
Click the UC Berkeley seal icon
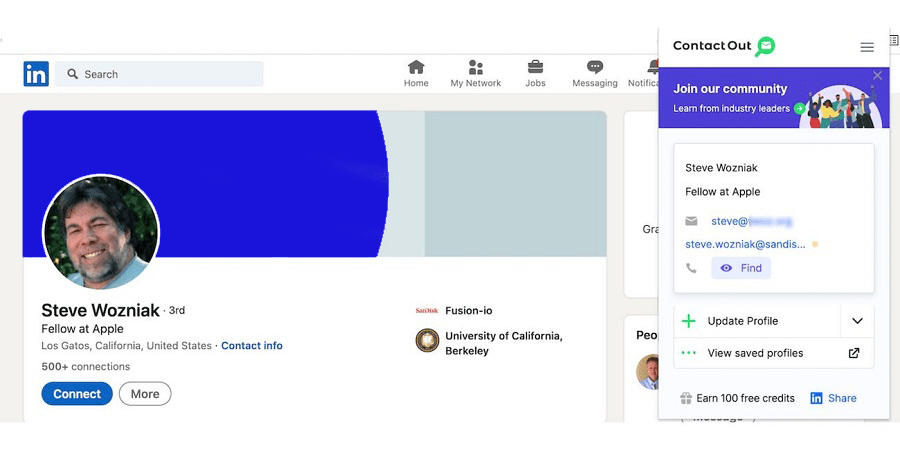pyautogui.click(x=427, y=340)
